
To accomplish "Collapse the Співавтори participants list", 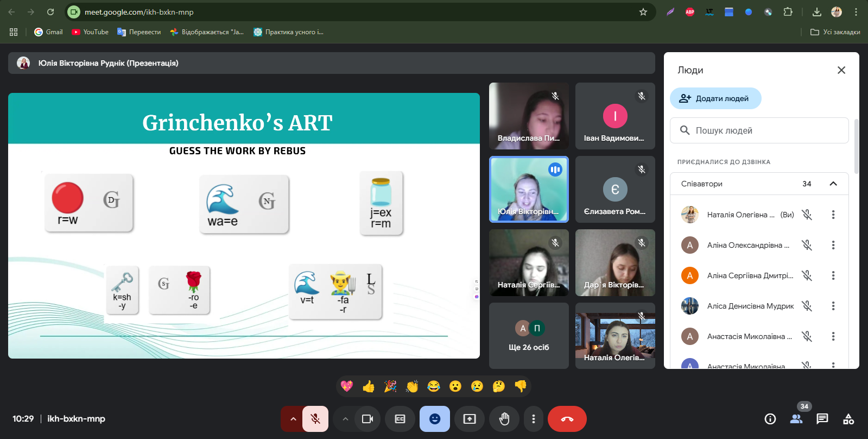I will point(833,184).
